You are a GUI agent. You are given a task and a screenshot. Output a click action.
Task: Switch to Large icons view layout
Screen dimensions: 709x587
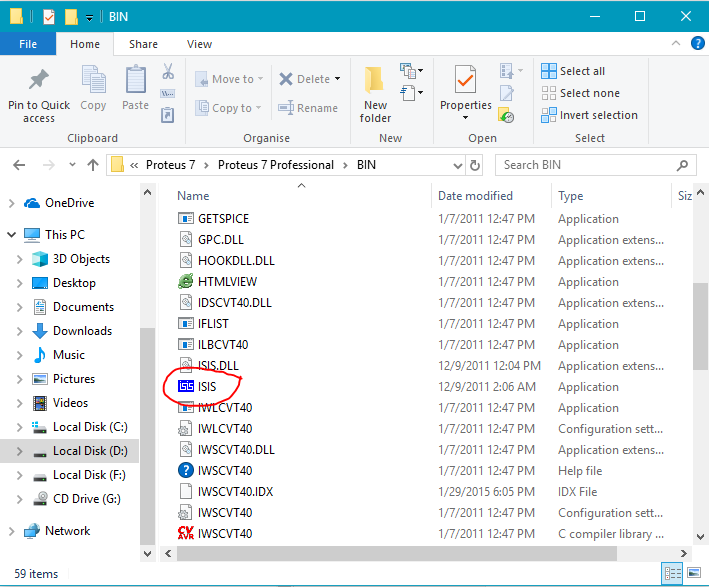point(694,573)
